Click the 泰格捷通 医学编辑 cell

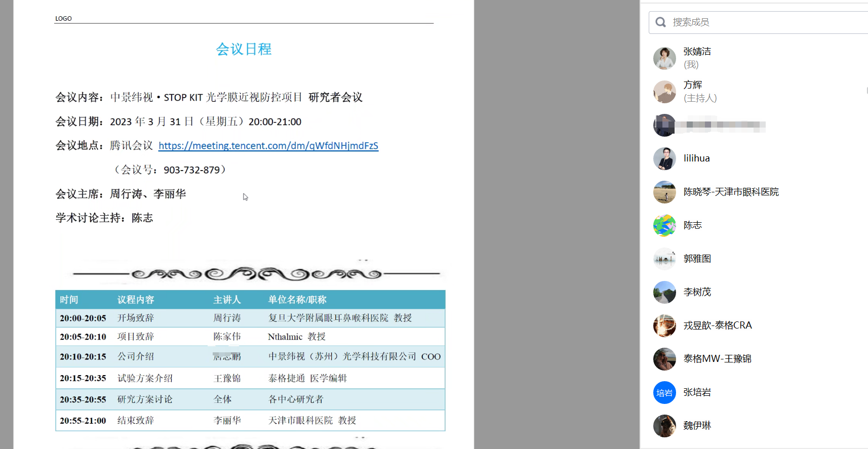coord(307,378)
